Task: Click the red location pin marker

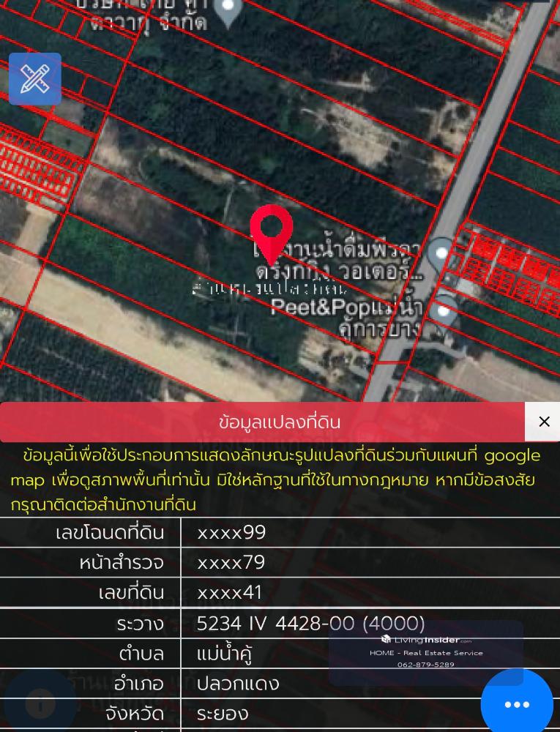Action: click(x=272, y=231)
